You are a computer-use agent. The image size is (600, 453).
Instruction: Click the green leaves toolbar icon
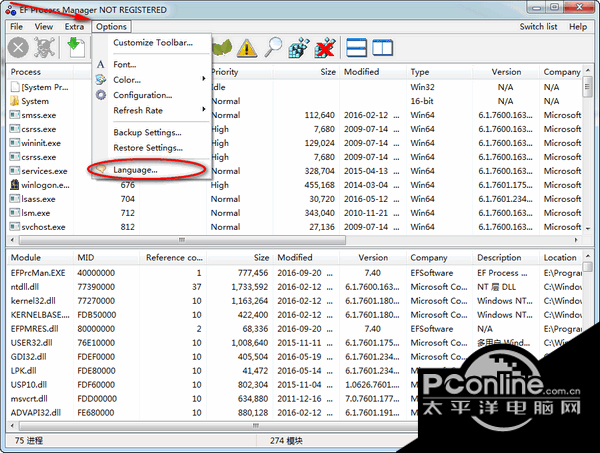click(x=222, y=48)
